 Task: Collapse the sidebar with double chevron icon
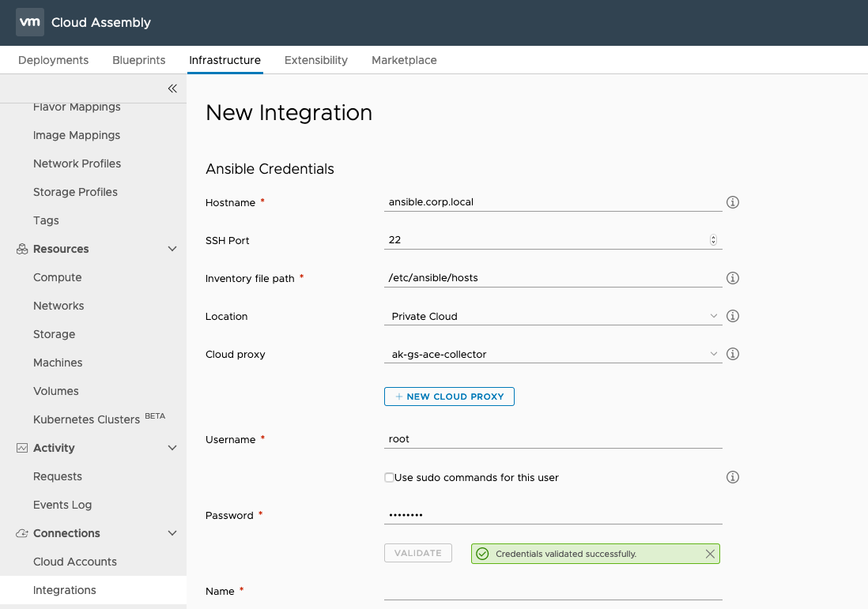click(172, 88)
